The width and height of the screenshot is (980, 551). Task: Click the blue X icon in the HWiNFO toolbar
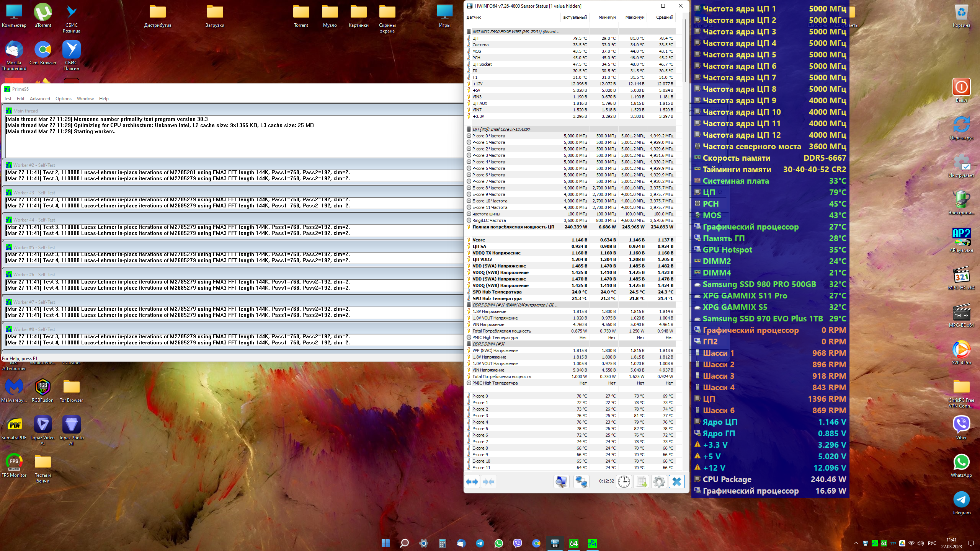[x=676, y=482]
